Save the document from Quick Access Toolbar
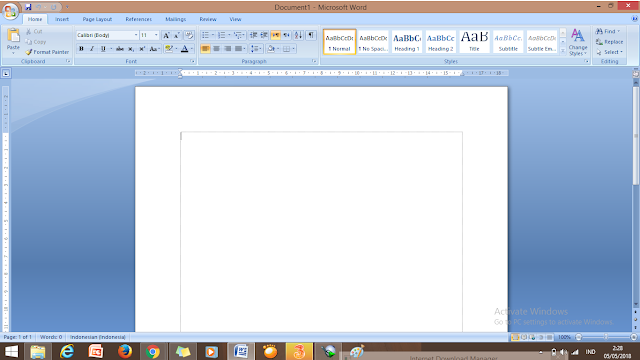 (x=28, y=7)
